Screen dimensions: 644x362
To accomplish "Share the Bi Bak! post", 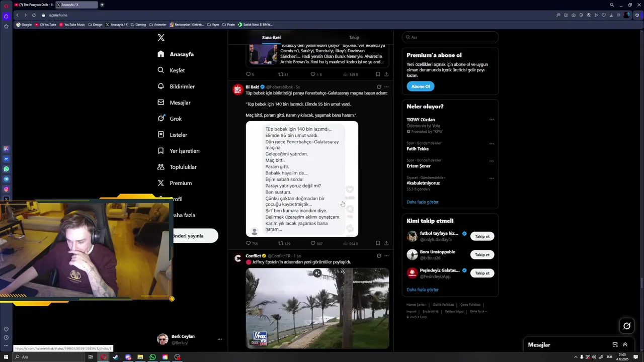I will [386, 243].
